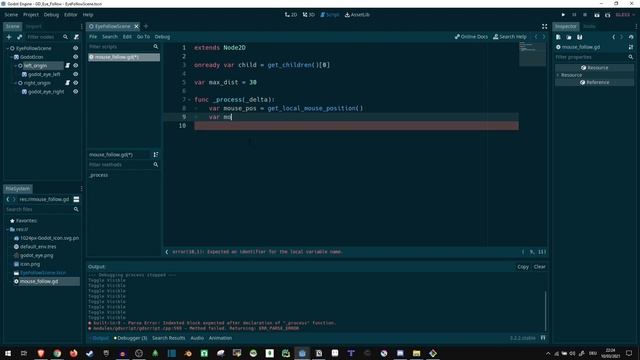Screen dimensions: 640x360
Task: Play the project
Action: click(563, 15)
